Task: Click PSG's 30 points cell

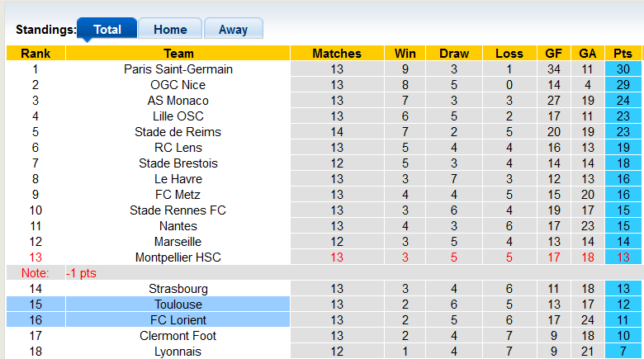Action: (x=623, y=69)
